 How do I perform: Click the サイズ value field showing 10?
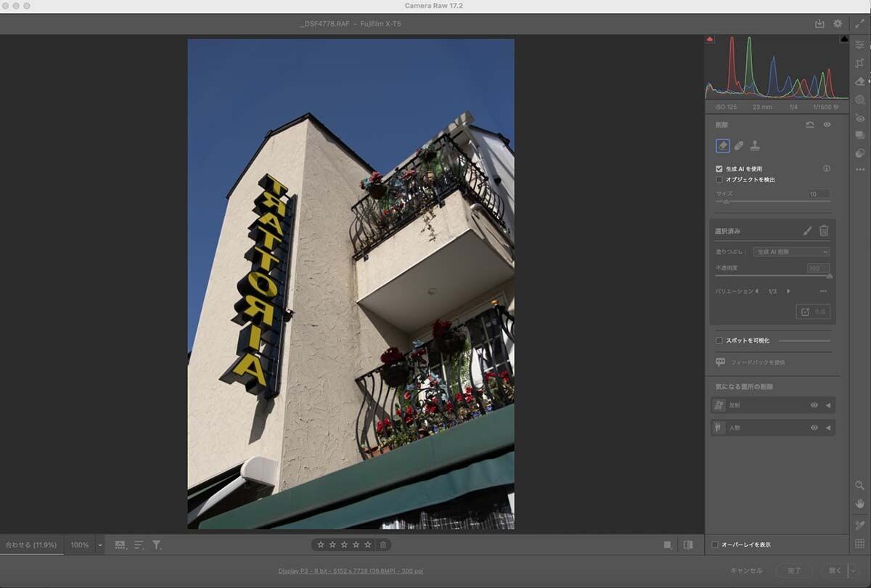coord(819,194)
